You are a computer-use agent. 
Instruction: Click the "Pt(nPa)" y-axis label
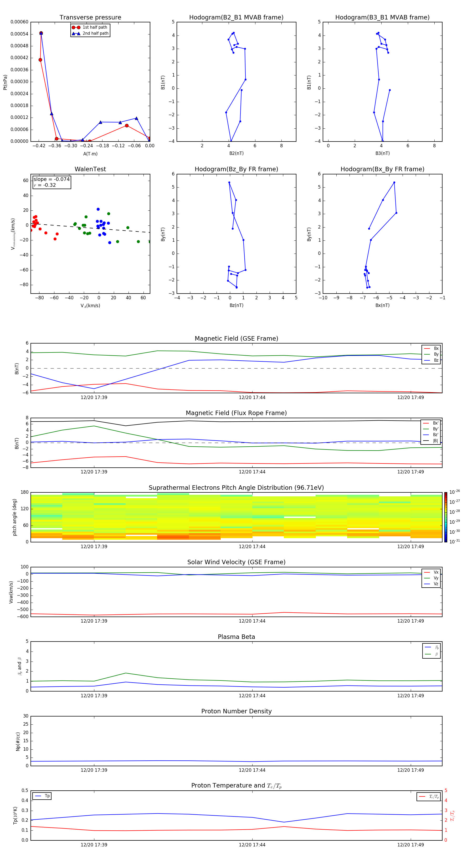pyautogui.click(x=5, y=82)
